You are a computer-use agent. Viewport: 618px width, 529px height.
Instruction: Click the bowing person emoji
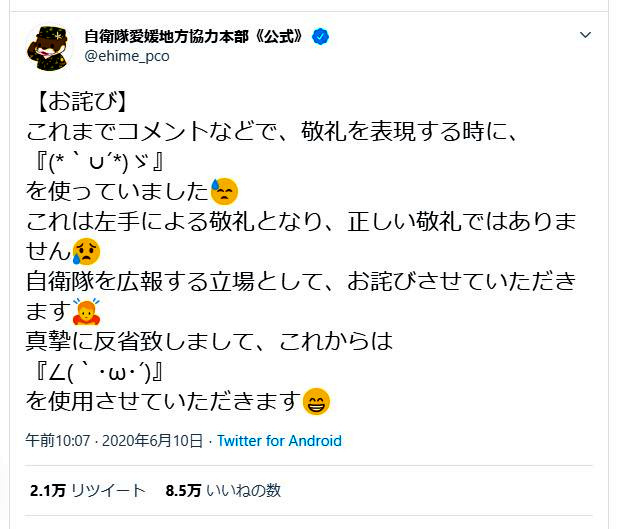(x=87, y=310)
